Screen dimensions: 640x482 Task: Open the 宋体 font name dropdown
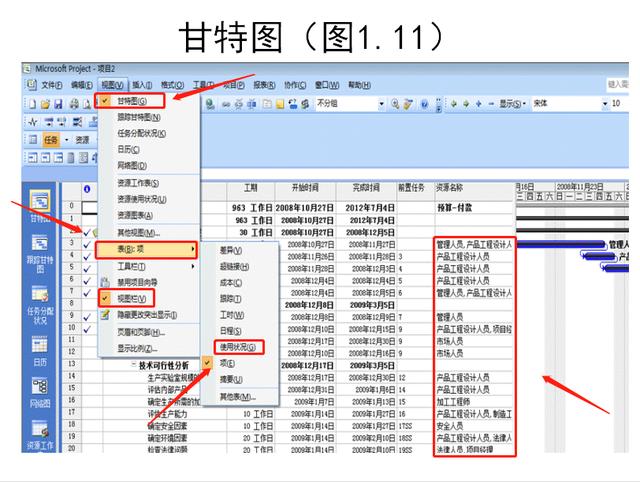point(605,104)
